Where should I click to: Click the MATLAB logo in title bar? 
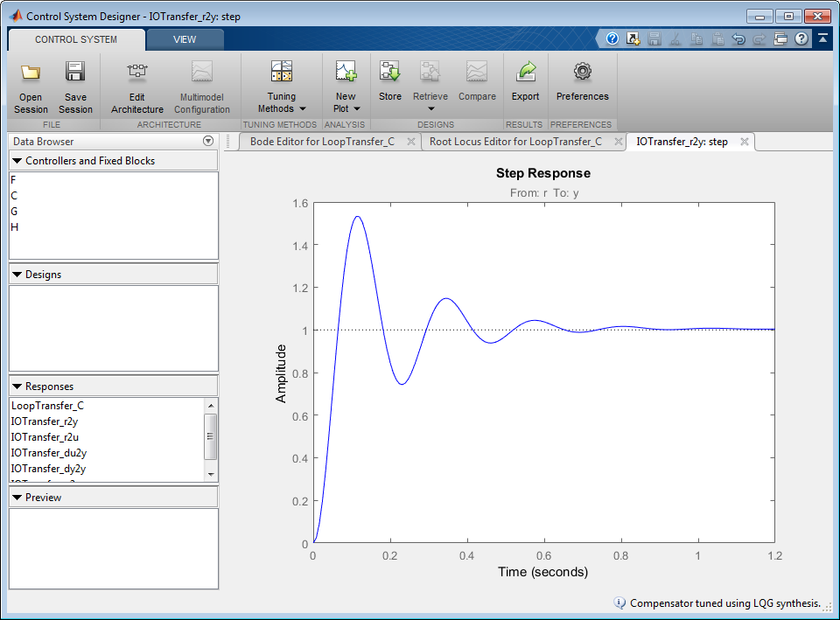[x=17, y=16]
